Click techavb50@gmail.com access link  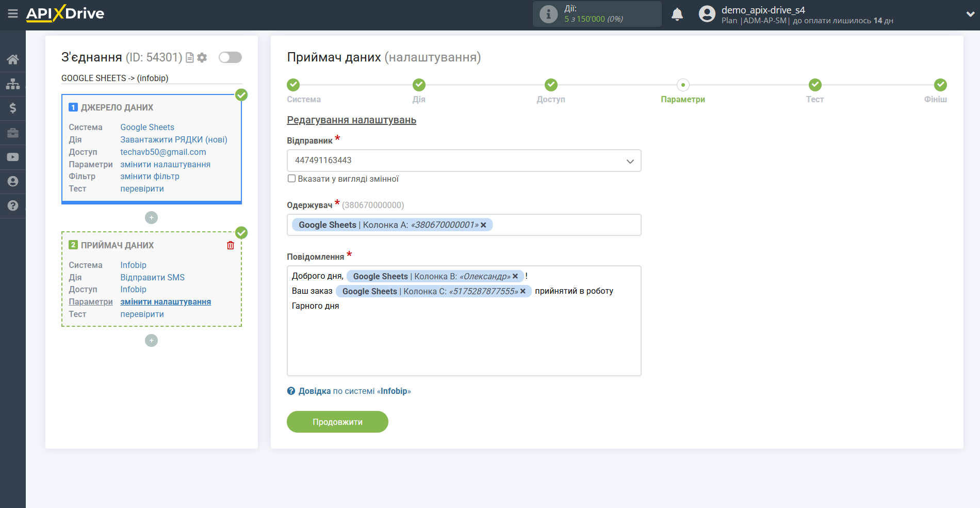(163, 152)
